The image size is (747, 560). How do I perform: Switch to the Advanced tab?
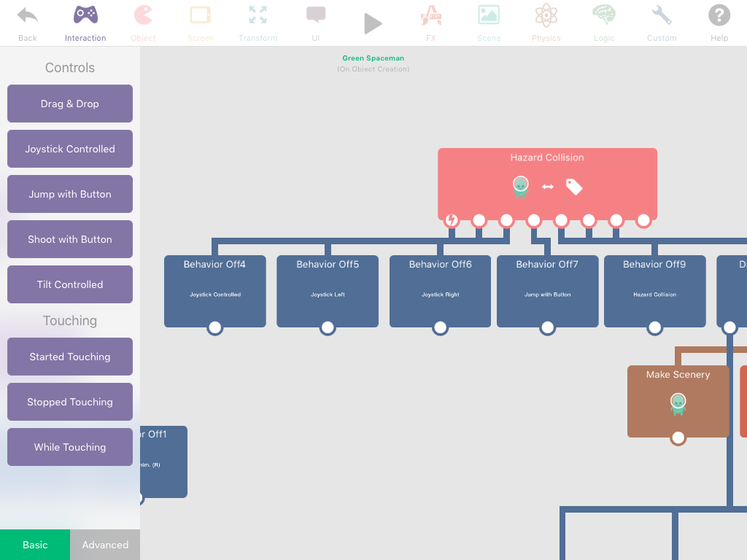click(105, 545)
